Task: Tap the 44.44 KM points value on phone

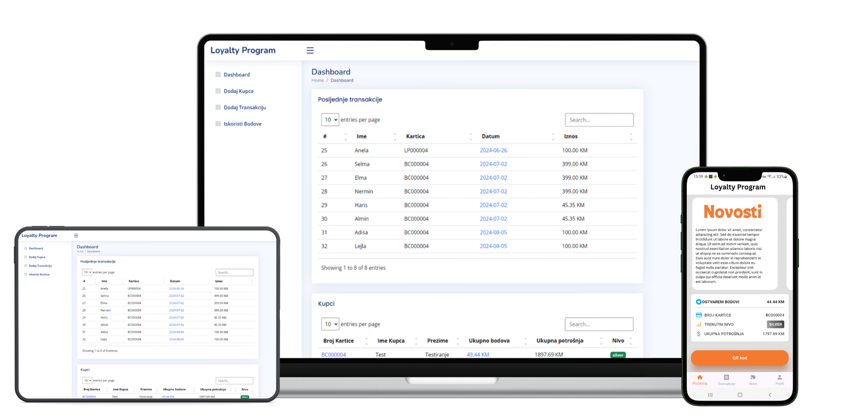Action: [775, 302]
